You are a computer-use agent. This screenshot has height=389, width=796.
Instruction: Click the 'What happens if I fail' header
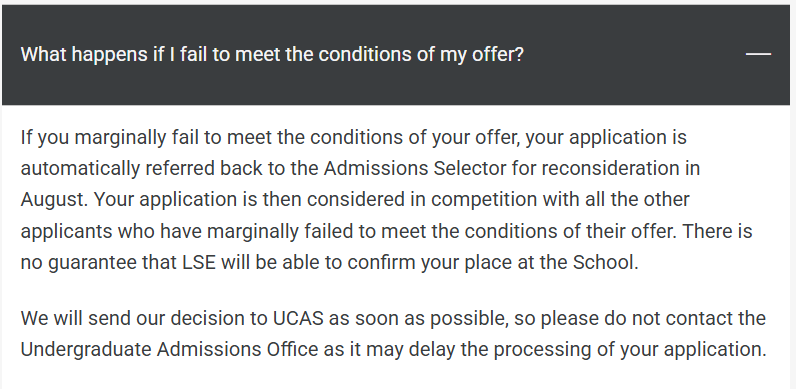pos(272,54)
